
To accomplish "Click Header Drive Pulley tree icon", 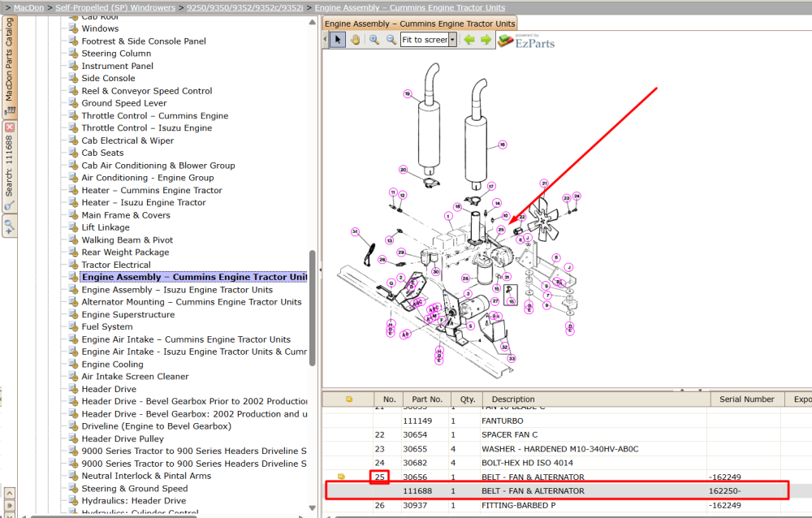I will tap(74, 438).
